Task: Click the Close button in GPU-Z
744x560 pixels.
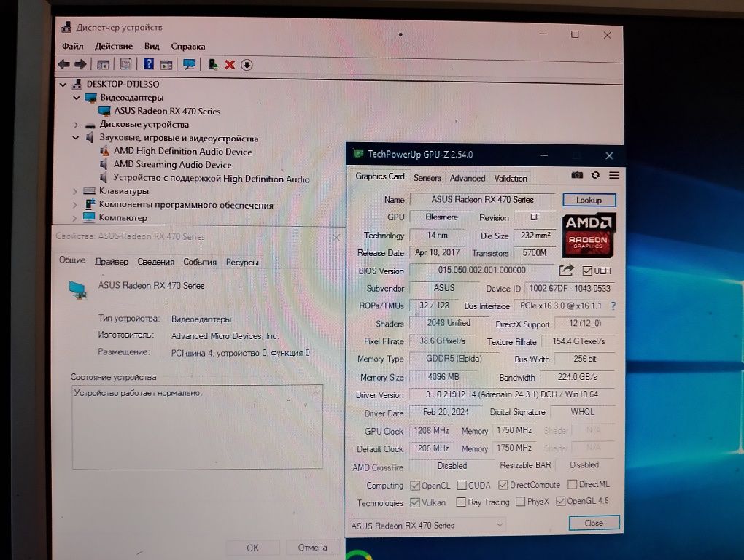Action: pos(594,523)
